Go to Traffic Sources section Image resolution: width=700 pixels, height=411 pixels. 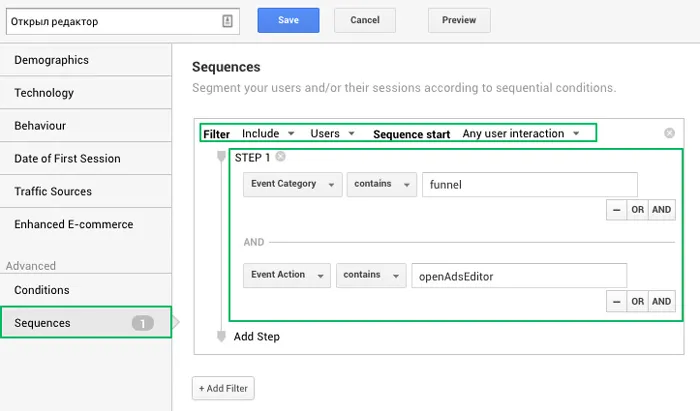tap(86, 191)
